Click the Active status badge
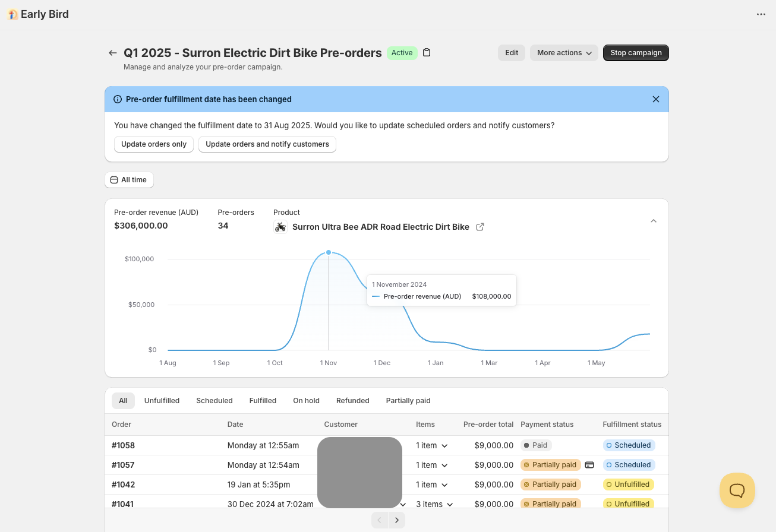Screen dimensions: 776x532 click(402, 53)
